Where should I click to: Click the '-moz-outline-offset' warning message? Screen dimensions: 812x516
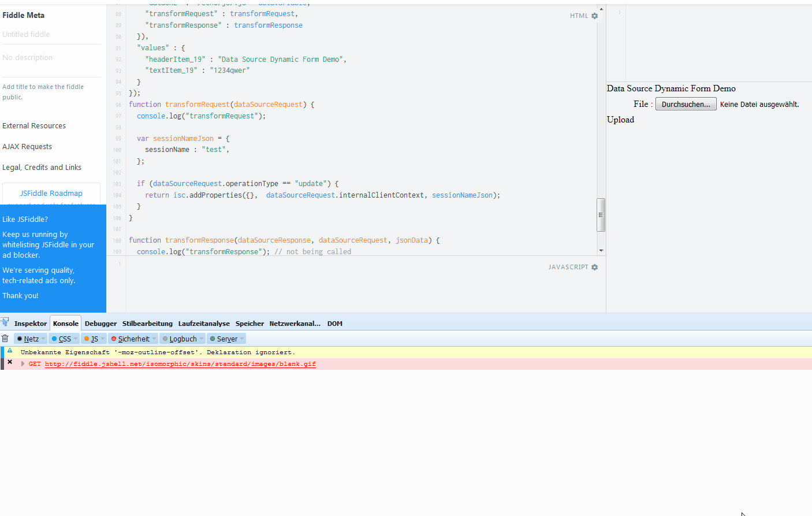(158, 352)
